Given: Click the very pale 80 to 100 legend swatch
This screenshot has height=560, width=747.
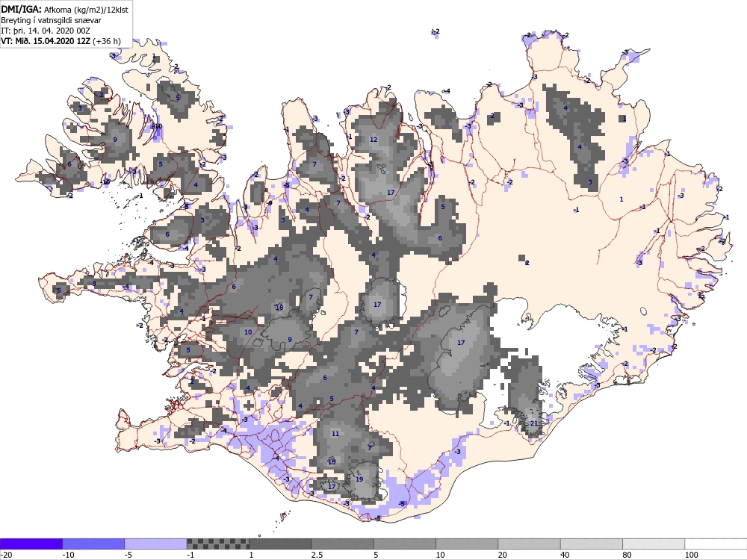Looking at the screenshot, I should click(x=654, y=544).
